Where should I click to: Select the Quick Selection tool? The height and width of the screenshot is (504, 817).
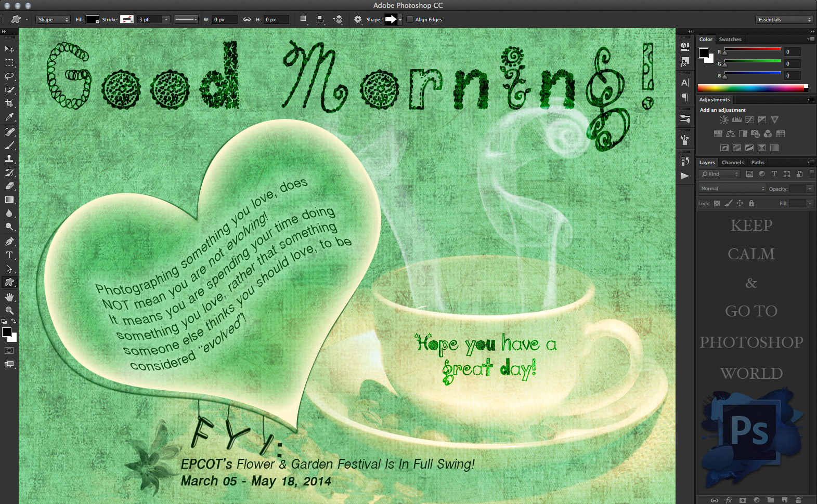click(9, 90)
